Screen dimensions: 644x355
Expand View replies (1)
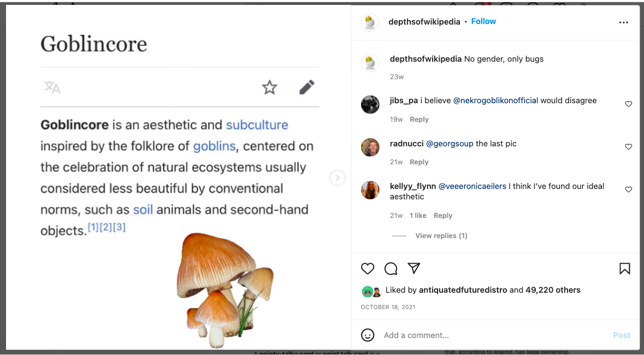click(x=441, y=236)
